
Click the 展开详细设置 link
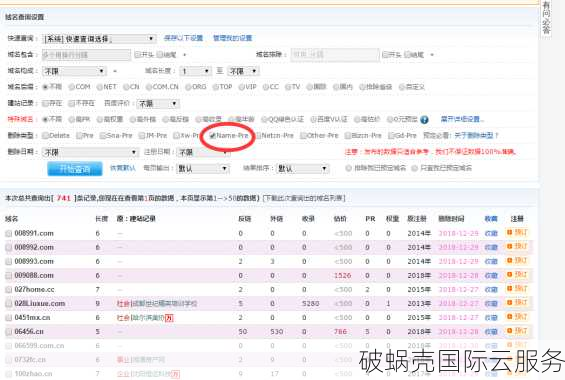pos(462,119)
